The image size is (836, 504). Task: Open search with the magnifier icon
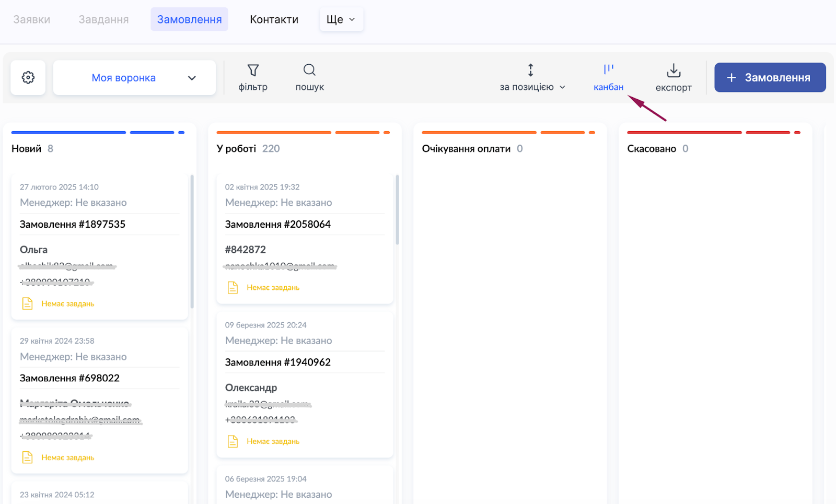(309, 70)
